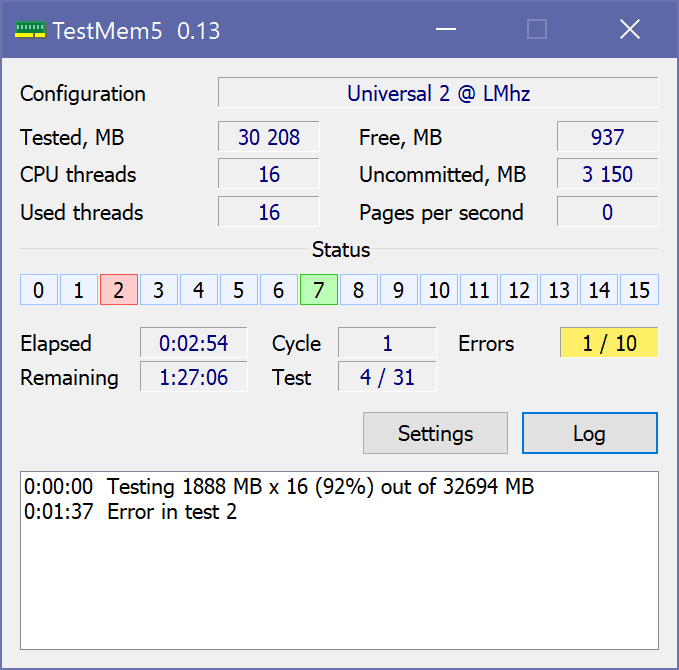Image resolution: width=679 pixels, height=670 pixels.
Task: Open the Log button
Action: pos(589,433)
